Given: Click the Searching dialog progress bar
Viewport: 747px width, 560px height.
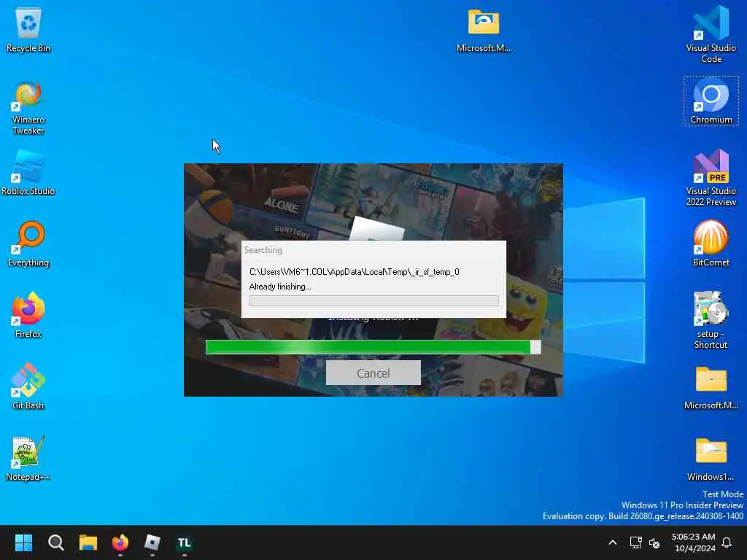Looking at the screenshot, I should (x=374, y=300).
